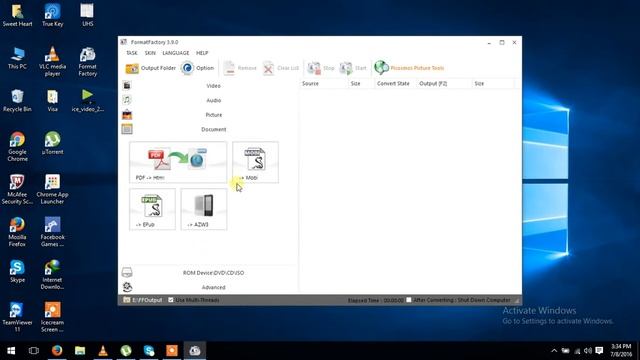
Task: Click the Remove toolbar button
Action: pos(240,68)
